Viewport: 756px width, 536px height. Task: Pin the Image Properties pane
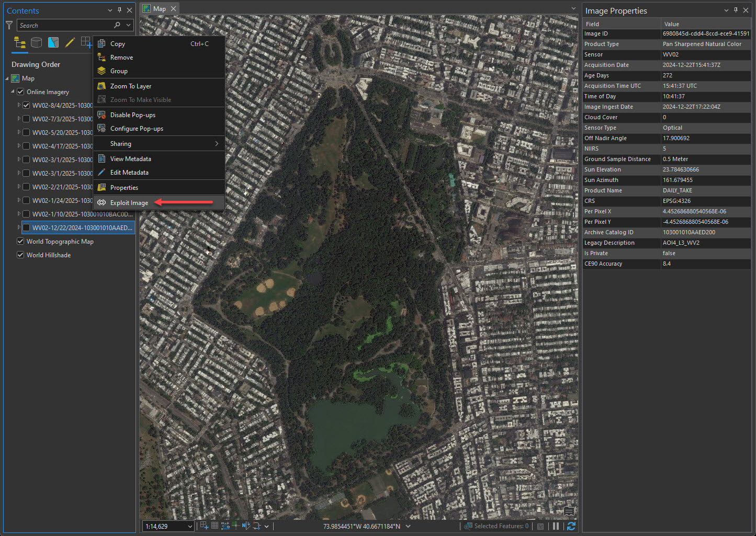coord(736,10)
